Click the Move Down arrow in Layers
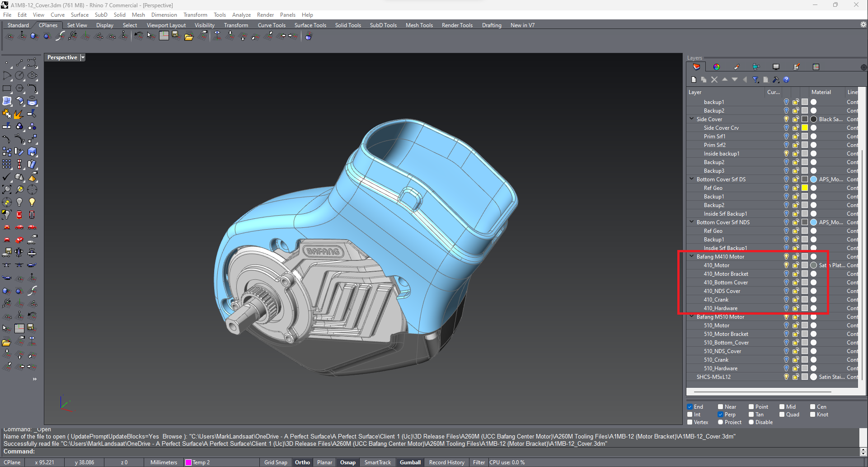868x467 pixels. click(734, 80)
